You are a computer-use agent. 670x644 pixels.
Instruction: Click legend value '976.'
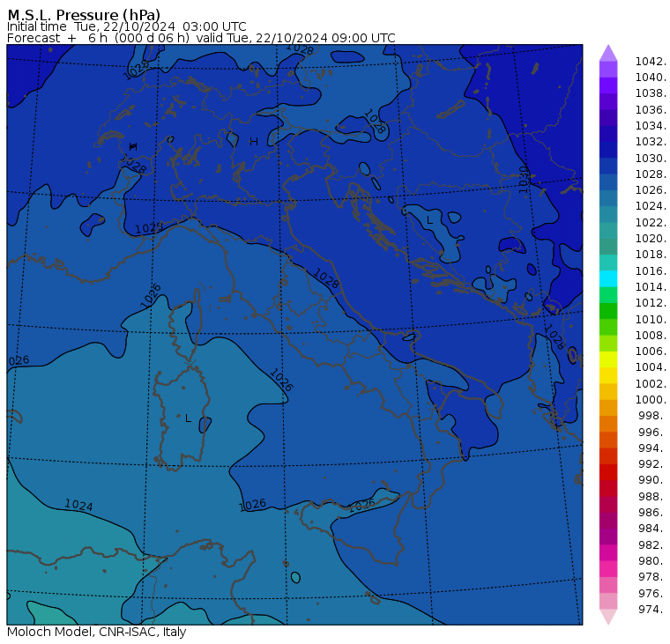coord(652,593)
